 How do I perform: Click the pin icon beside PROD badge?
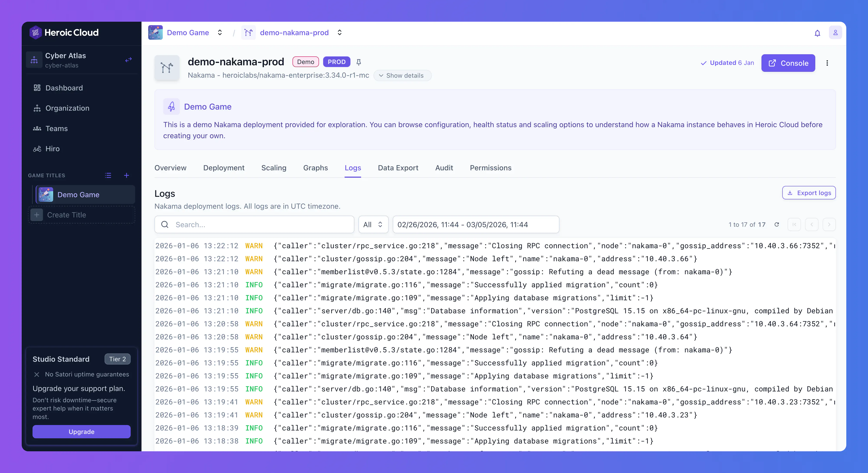(x=358, y=62)
